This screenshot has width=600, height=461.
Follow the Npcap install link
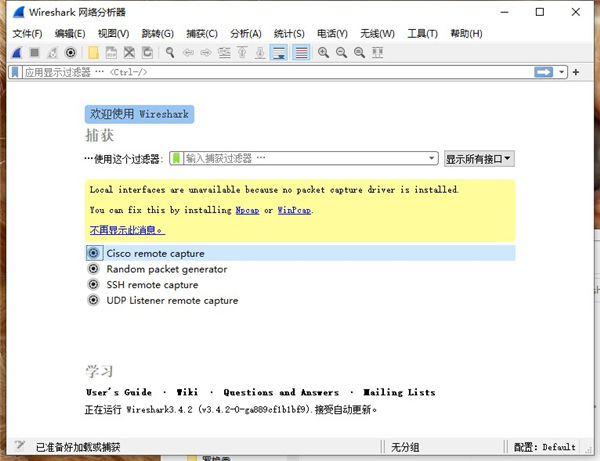(x=247, y=210)
